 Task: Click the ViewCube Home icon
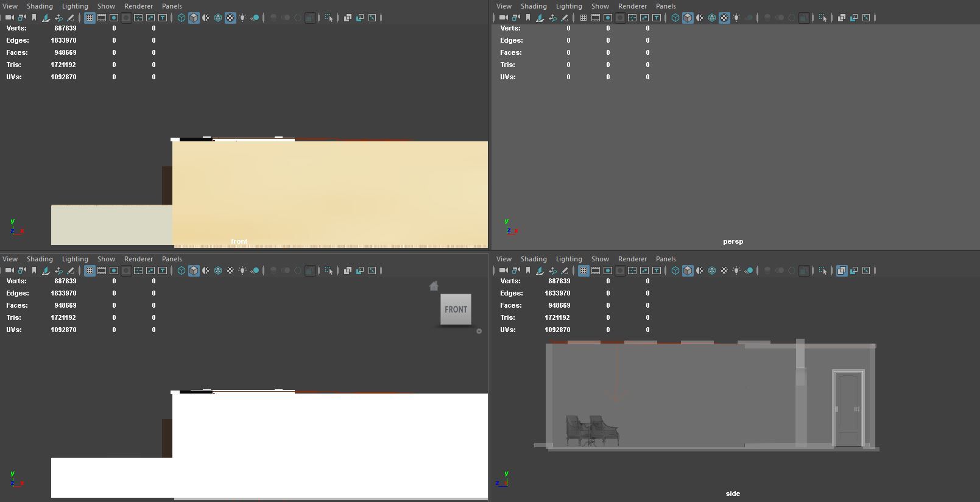[434, 286]
